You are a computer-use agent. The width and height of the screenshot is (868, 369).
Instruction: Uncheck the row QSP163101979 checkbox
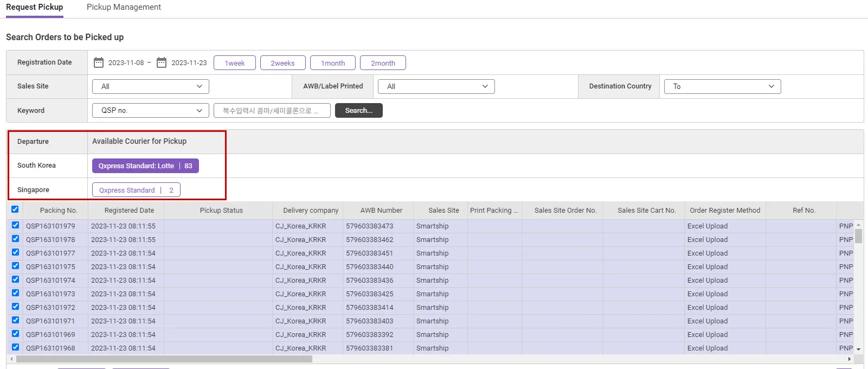point(15,225)
